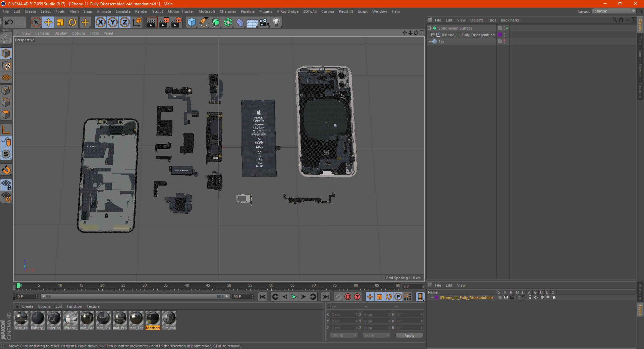Open the MoGraph menu

(207, 11)
